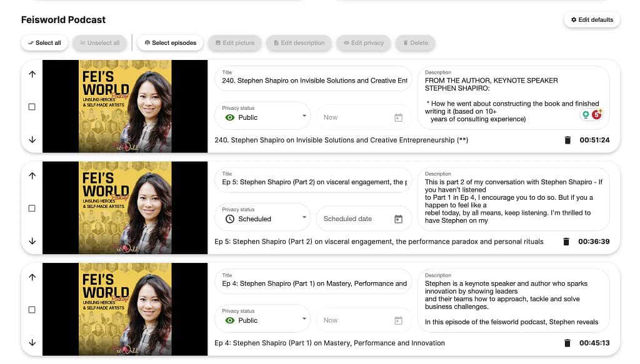Open privacy status dropdown for episode 240

[304, 117]
